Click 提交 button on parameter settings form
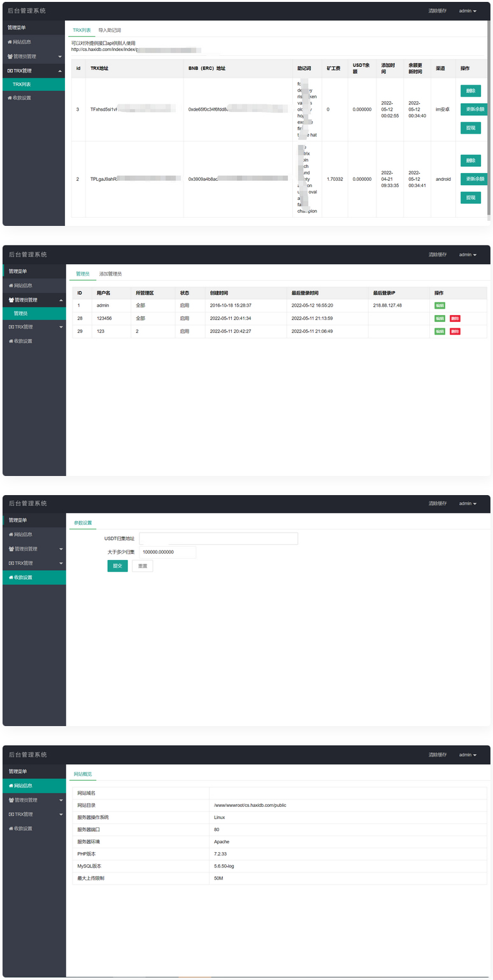Image resolution: width=493 pixels, height=980 pixels. pyautogui.click(x=117, y=566)
